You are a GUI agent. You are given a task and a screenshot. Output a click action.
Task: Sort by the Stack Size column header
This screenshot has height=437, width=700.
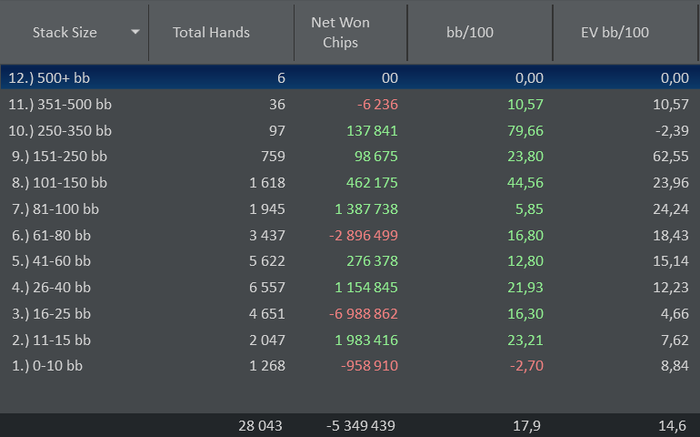(x=65, y=32)
